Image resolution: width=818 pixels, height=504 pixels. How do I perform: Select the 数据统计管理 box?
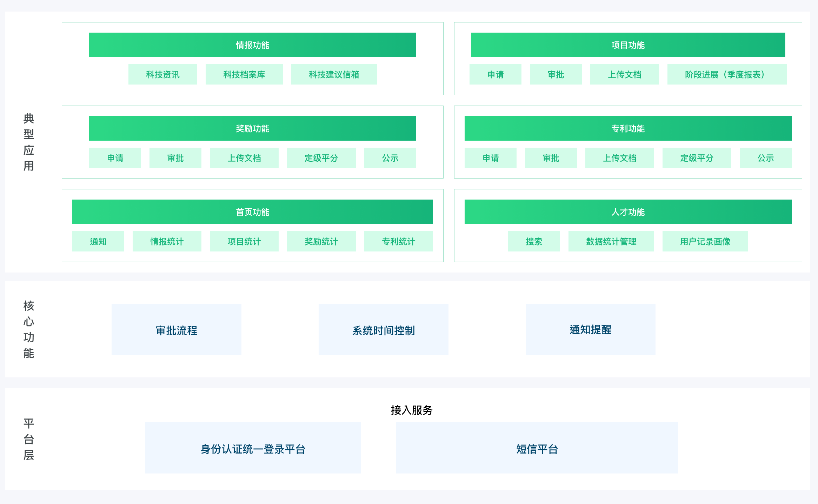pos(611,241)
